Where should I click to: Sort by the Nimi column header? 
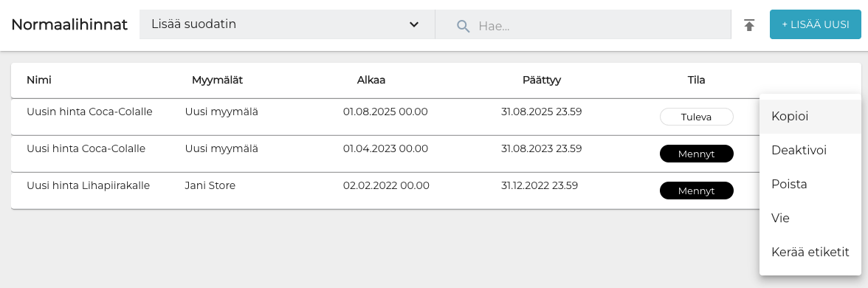38,80
